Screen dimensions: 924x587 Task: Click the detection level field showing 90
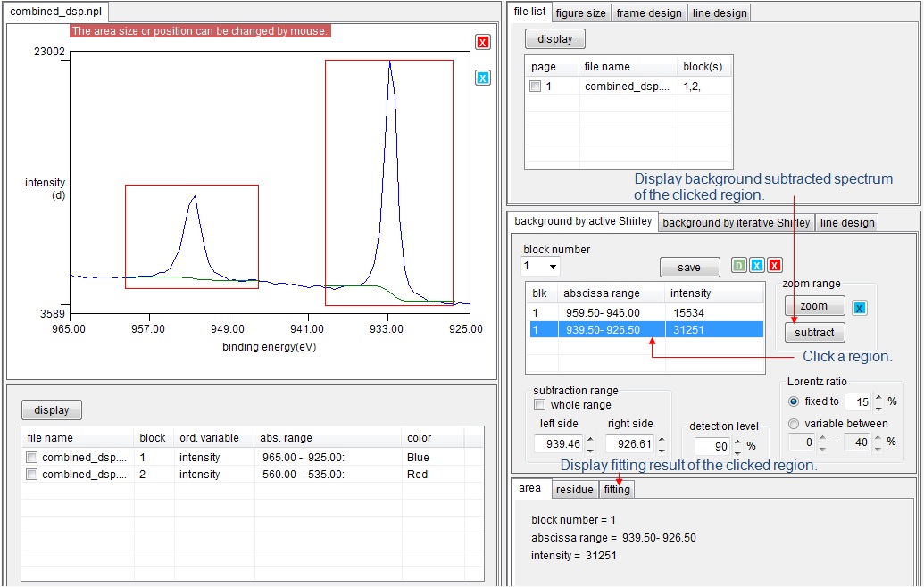(713, 446)
